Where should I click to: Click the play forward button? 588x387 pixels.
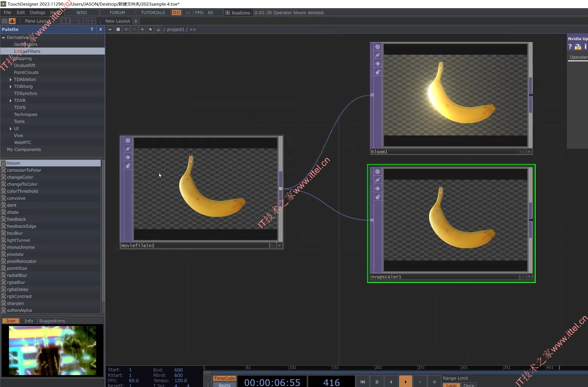405,382
